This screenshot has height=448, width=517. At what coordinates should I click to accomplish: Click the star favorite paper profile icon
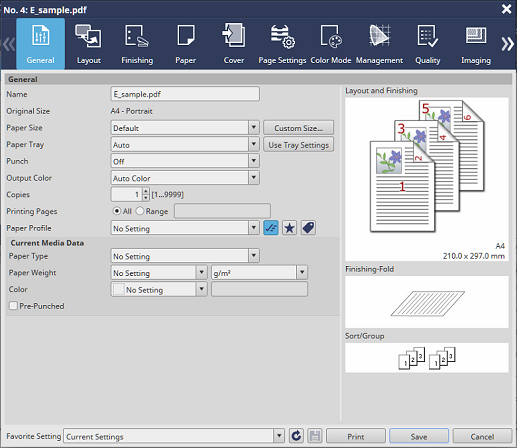[289, 228]
